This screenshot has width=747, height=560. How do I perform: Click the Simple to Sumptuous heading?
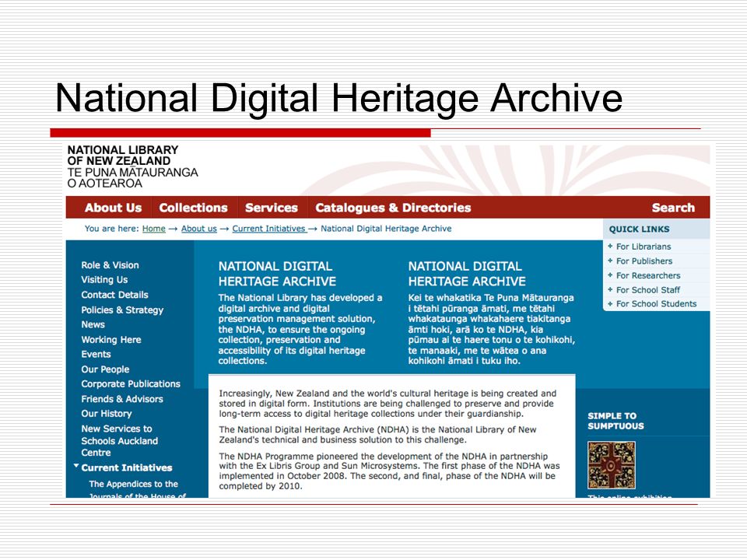click(615, 421)
